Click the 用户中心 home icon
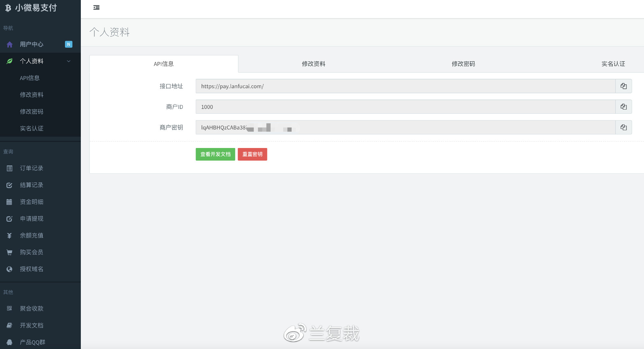 point(9,44)
